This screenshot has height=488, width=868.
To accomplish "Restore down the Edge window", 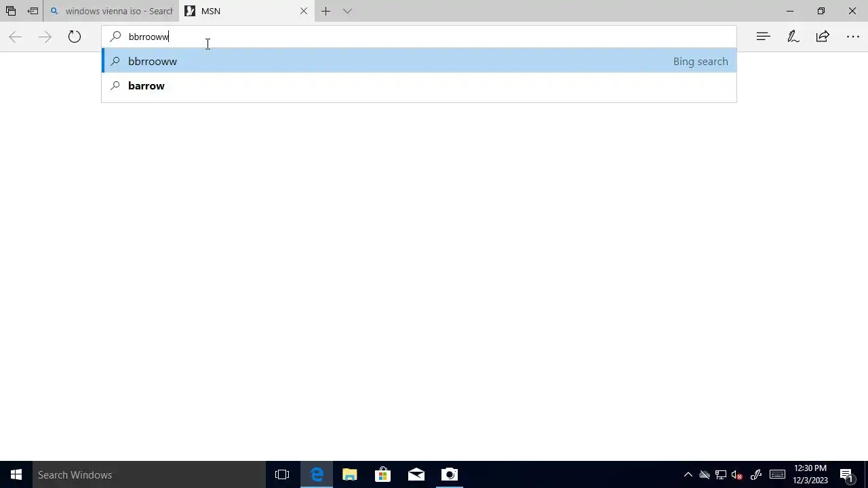I will pos(821,11).
